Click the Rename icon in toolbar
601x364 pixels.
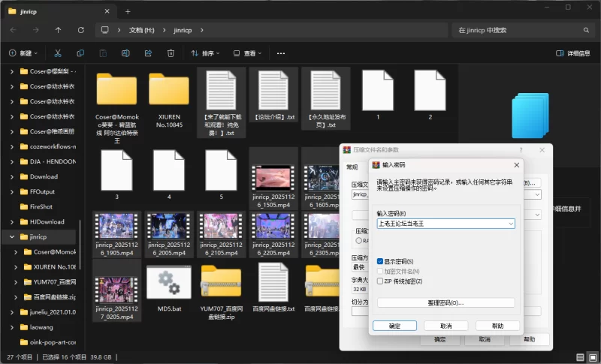pyautogui.click(x=125, y=53)
